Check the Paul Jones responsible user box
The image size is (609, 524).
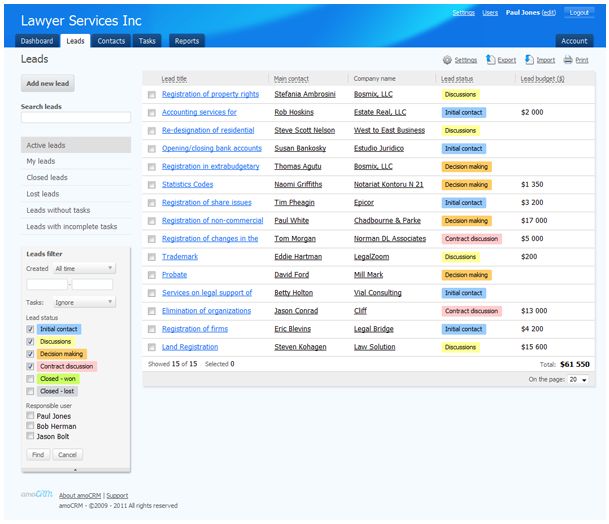click(30, 416)
